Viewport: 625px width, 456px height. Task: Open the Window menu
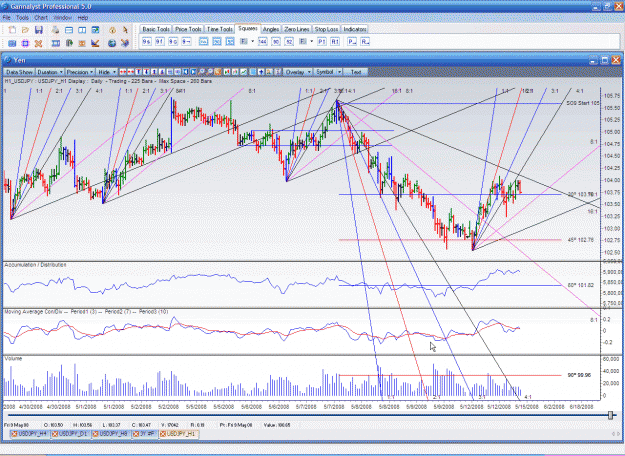point(62,18)
